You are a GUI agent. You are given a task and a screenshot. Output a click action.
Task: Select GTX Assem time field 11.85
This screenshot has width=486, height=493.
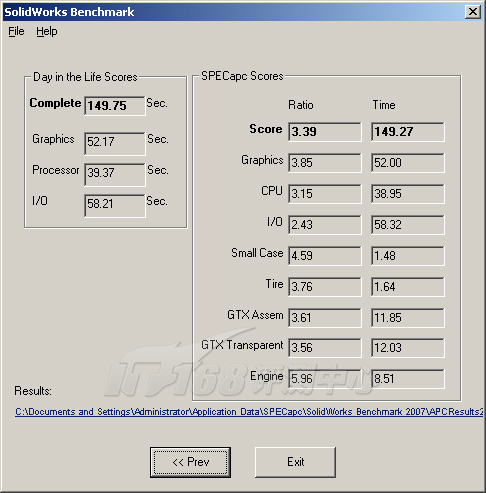click(x=408, y=318)
